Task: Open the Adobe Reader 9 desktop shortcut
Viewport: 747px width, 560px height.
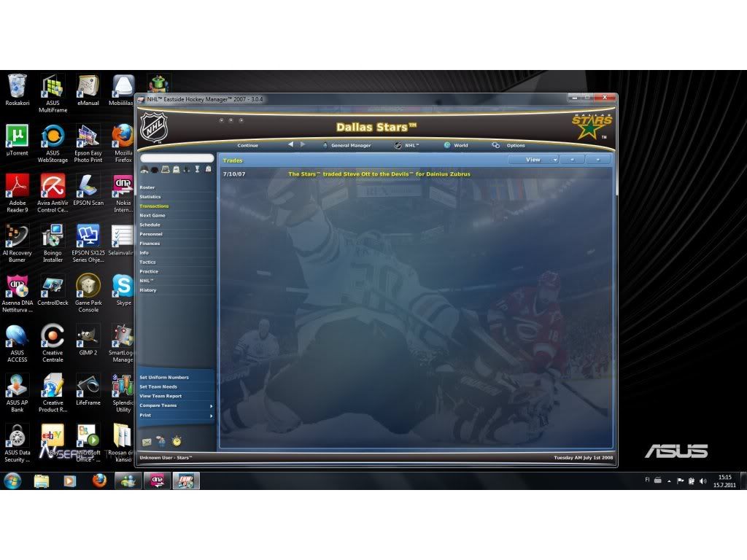Action: (x=18, y=192)
